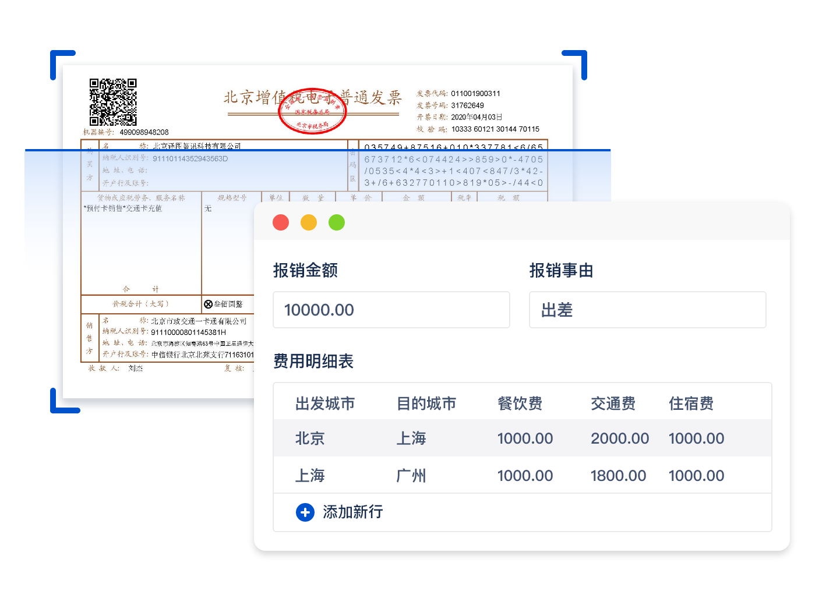Select the 出发城市 column header
The height and width of the screenshot is (616, 840).
click(325, 403)
